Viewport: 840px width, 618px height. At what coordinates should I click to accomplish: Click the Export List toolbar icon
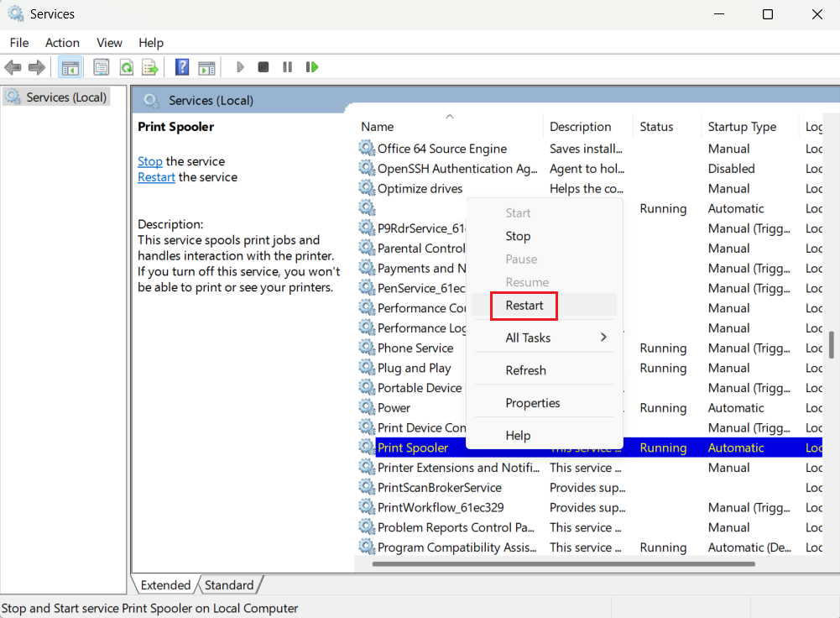tap(150, 67)
